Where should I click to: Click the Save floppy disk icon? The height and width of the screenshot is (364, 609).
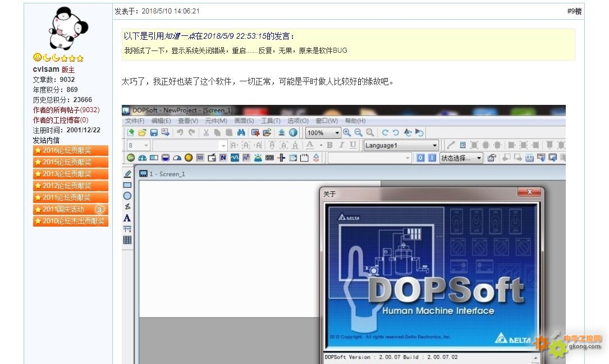154,133
